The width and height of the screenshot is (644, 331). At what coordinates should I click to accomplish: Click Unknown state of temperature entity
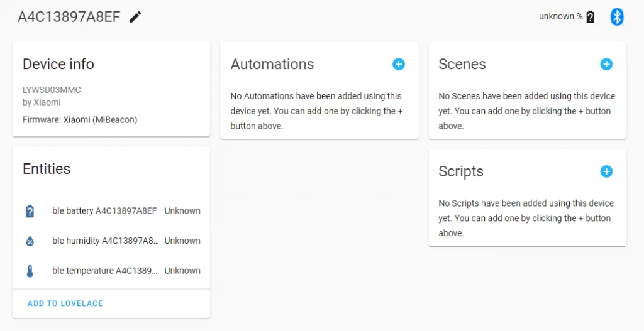182,271
